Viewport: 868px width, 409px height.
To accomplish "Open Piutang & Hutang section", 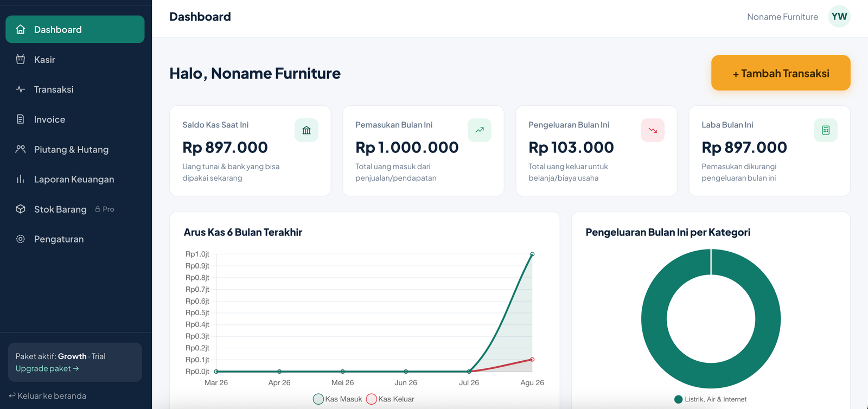I will (x=75, y=149).
